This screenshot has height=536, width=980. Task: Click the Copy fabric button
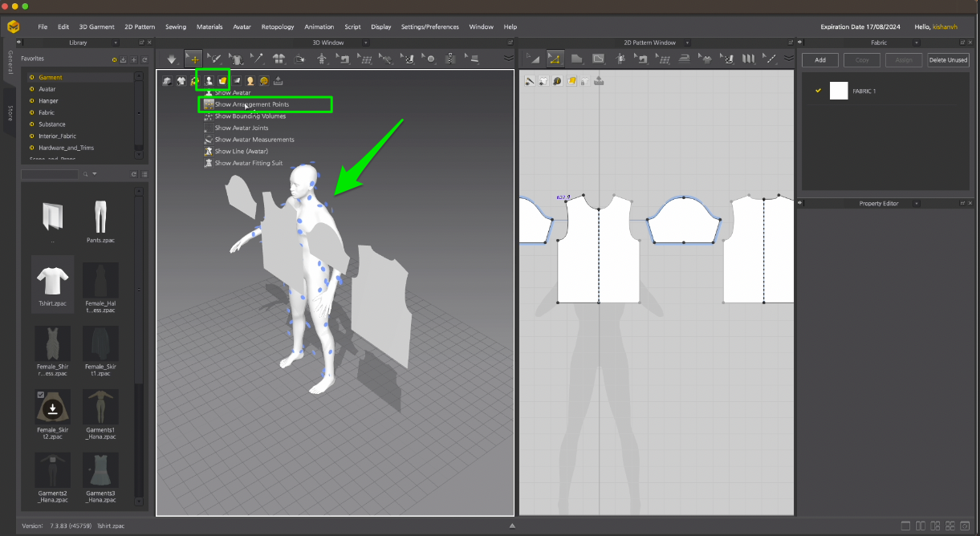click(862, 60)
